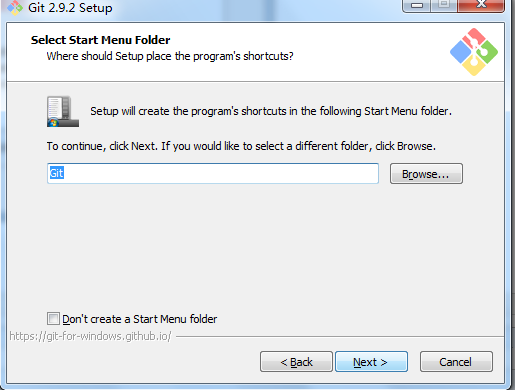The image size is (515, 390).
Task: Click the "Setup will create the program's shortcuts" text
Action: 271,111
